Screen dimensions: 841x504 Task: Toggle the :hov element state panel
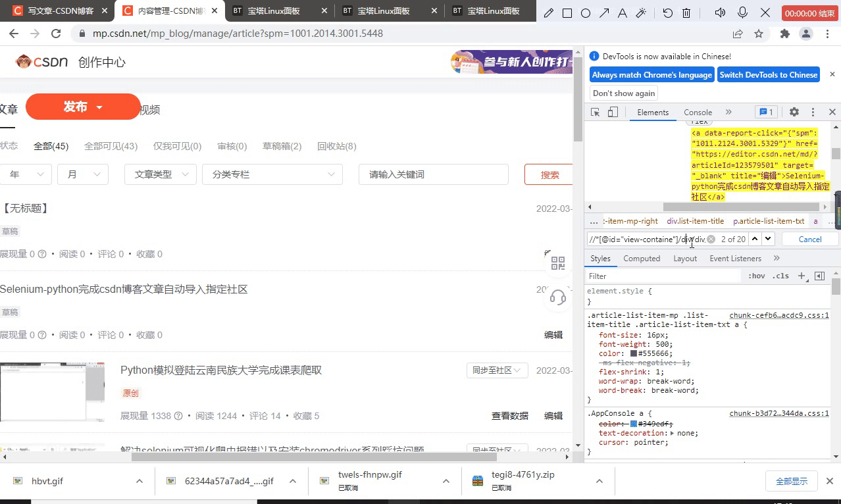757,276
